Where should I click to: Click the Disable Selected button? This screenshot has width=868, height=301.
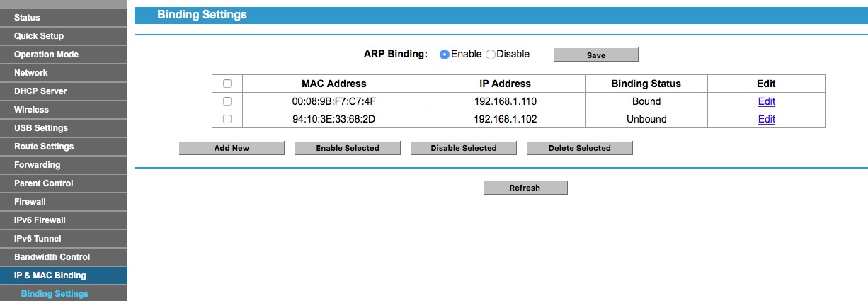click(x=464, y=148)
